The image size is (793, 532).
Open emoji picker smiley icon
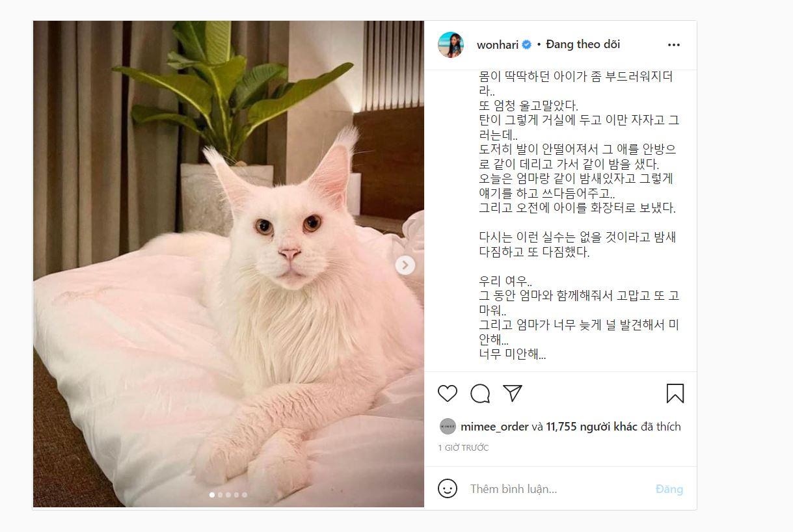coord(448,488)
